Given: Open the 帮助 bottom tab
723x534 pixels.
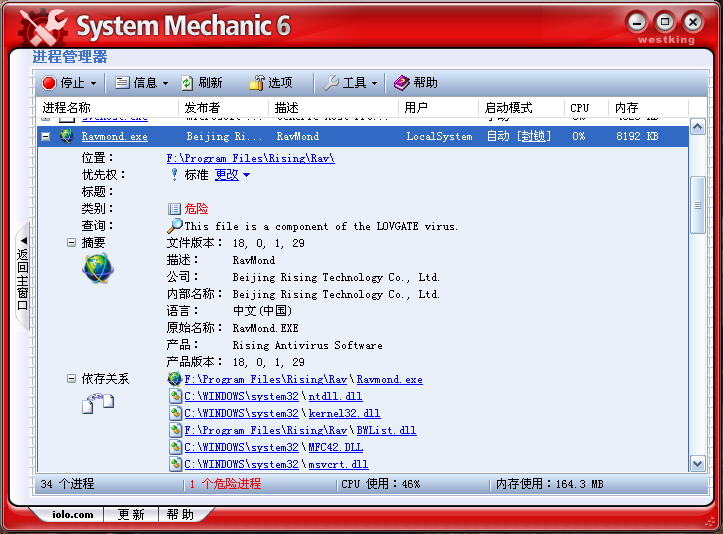Looking at the screenshot, I should point(180,515).
